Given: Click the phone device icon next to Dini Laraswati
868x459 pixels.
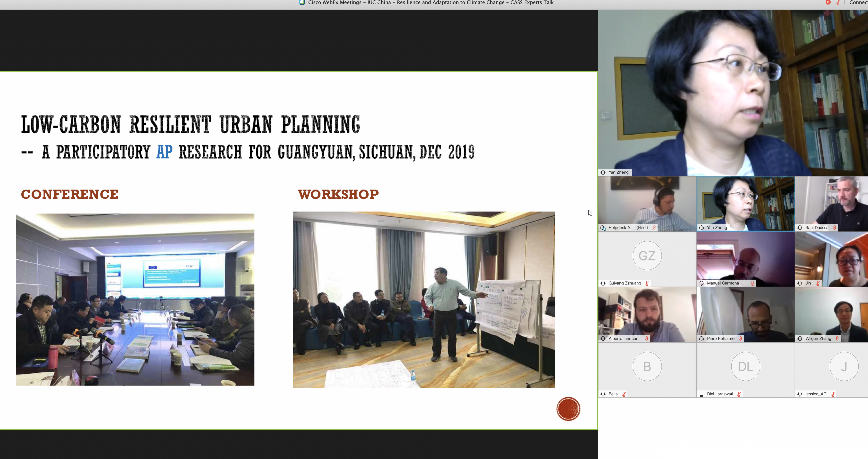Looking at the screenshot, I should [x=701, y=394].
